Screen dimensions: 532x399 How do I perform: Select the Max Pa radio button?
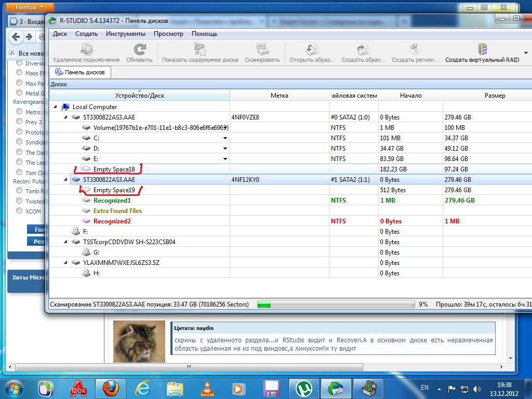pos(19,83)
